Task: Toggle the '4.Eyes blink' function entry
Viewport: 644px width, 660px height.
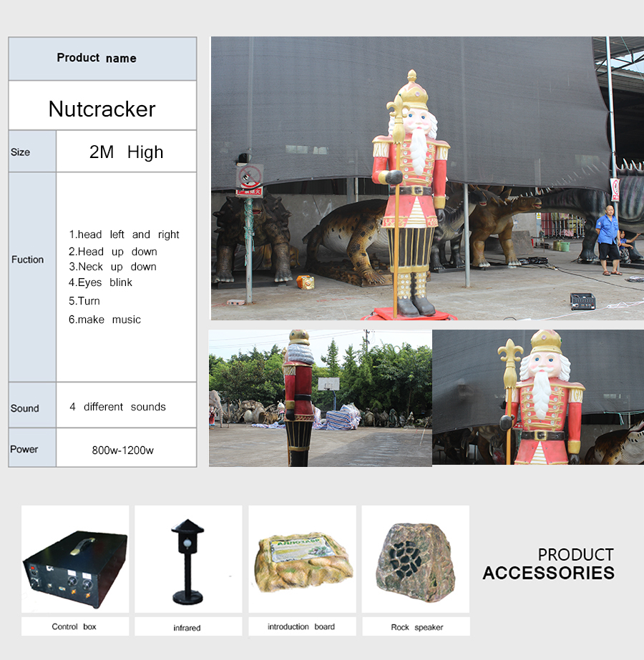Action: click(99, 282)
